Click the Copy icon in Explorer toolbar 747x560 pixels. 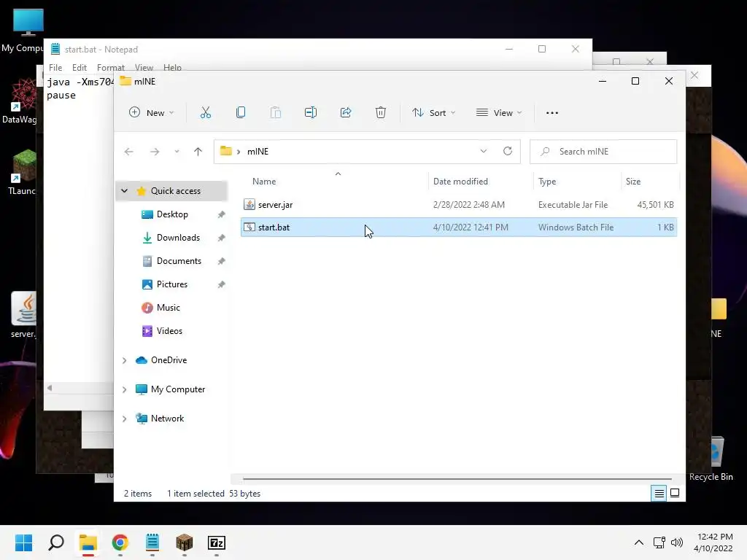coord(241,113)
